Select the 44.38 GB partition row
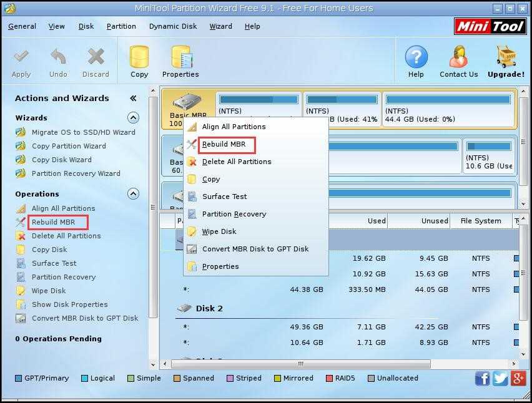Image resolution: width=532 pixels, height=403 pixels. click(x=339, y=290)
